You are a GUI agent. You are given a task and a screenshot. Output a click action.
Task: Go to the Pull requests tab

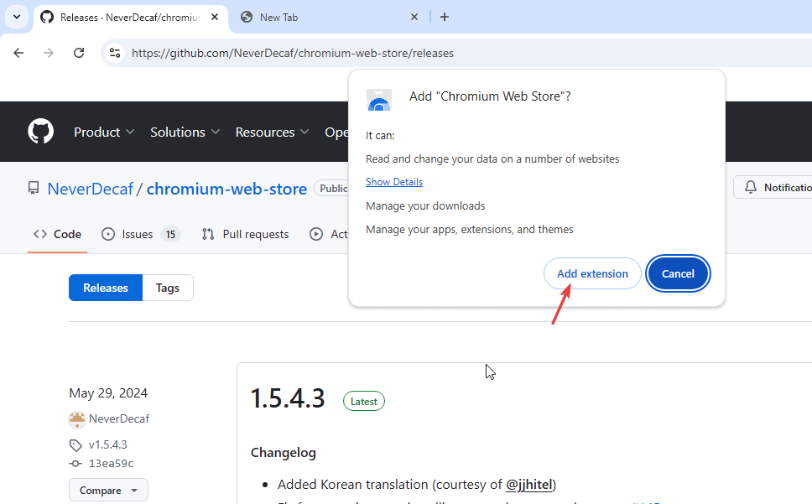click(245, 234)
